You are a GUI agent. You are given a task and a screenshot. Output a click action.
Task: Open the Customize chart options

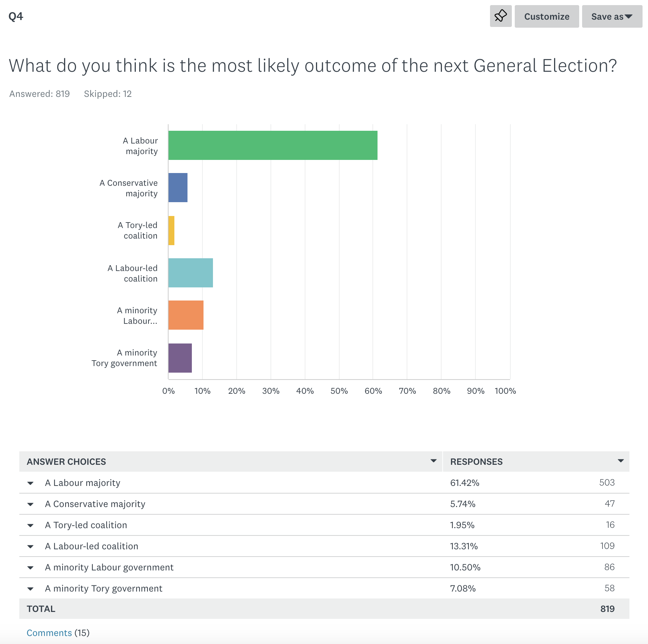point(546,16)
